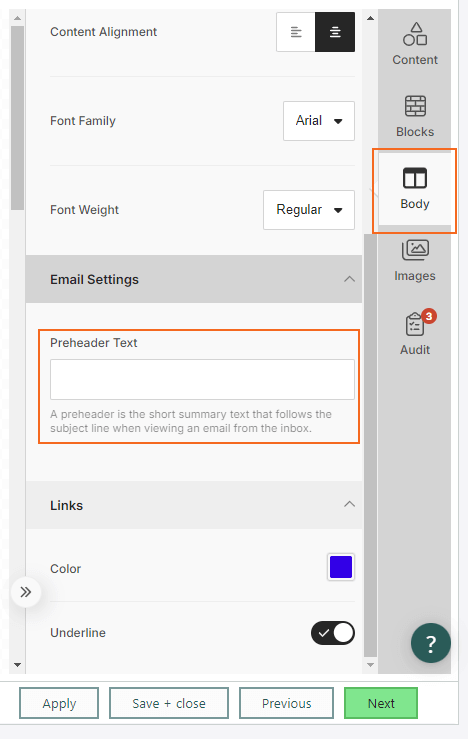Select the Body layout icon
This screenshot has width=468, height=739.
[415, 178]
